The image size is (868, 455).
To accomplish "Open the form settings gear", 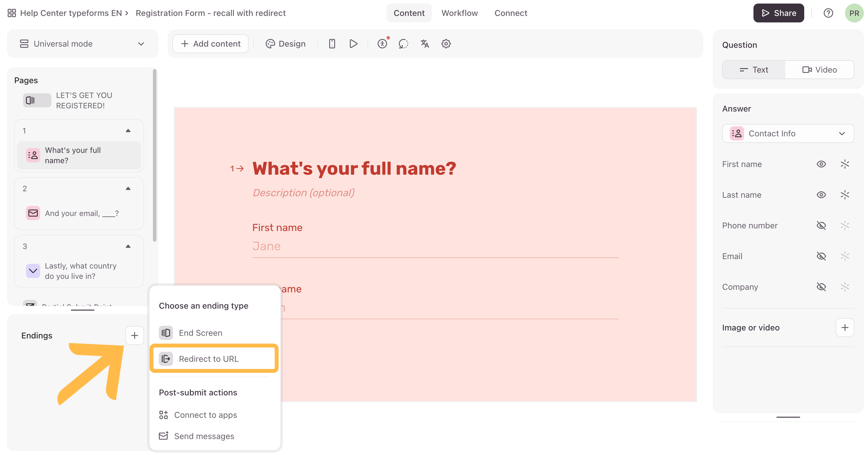I will tap(446, 44).
